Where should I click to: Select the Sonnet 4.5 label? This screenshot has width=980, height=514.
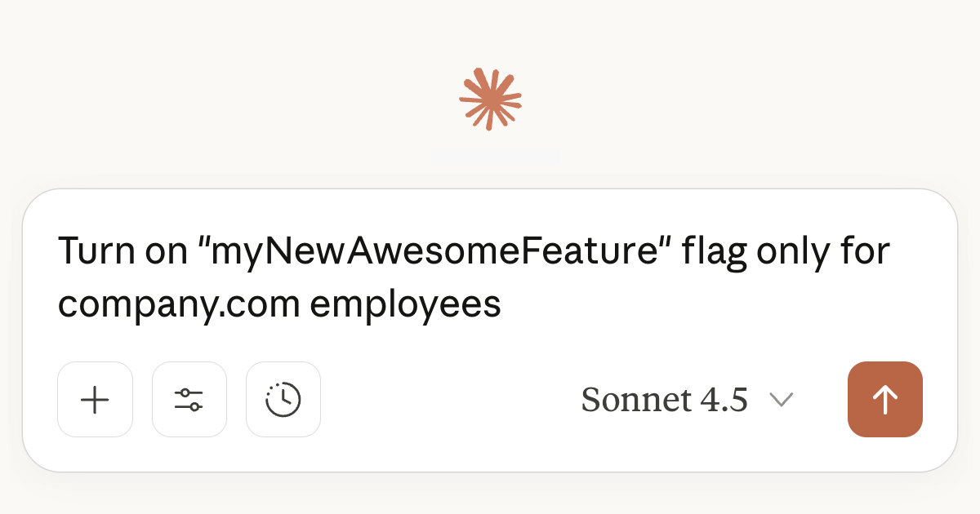665,399
